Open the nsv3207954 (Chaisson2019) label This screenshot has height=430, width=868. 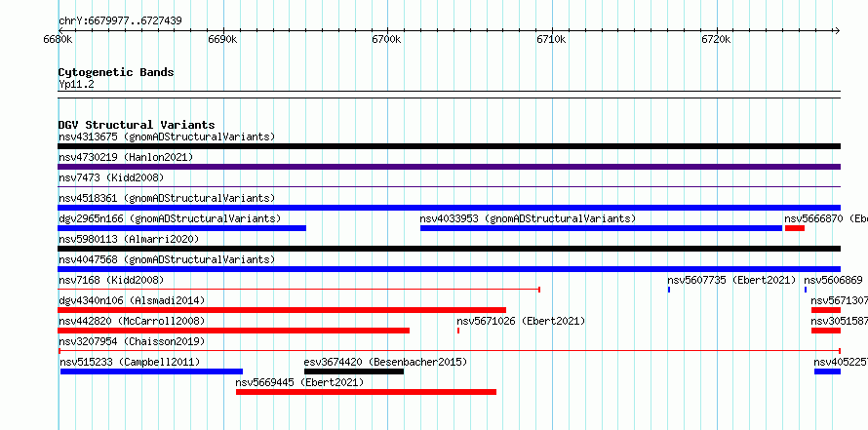tap(132, 341)
